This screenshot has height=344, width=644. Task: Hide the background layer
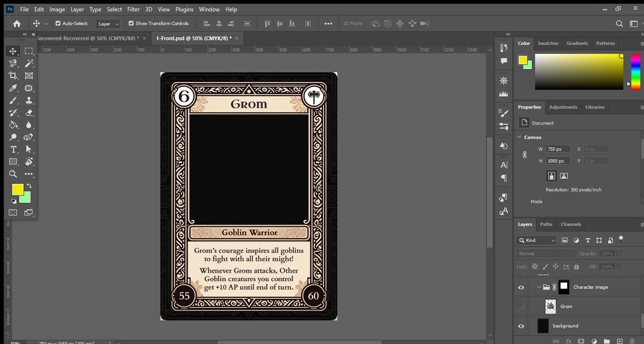(x=521, y=326)
